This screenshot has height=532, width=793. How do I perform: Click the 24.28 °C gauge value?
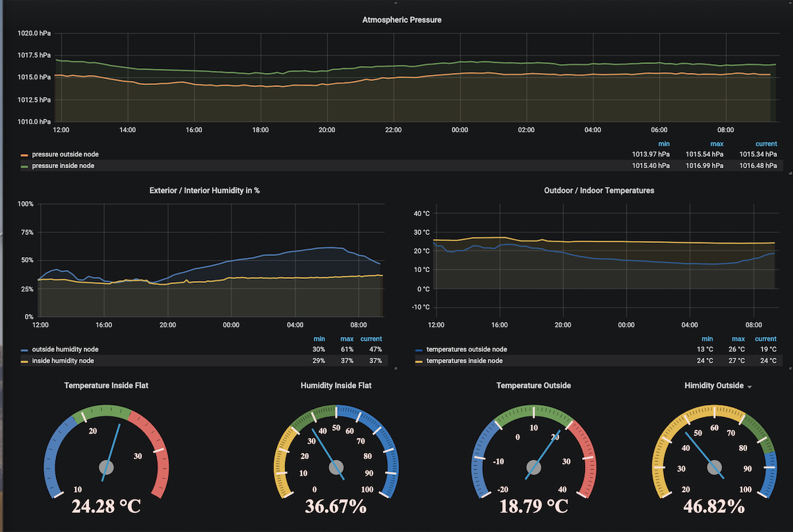pyautogui.click(x=106, y=506)
